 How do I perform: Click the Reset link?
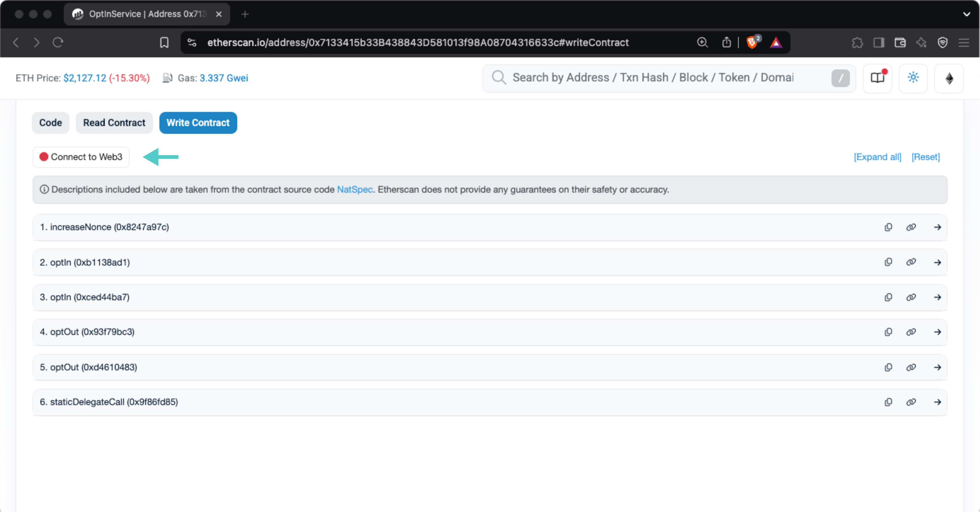pyautogui.click(x=926, y=157)
